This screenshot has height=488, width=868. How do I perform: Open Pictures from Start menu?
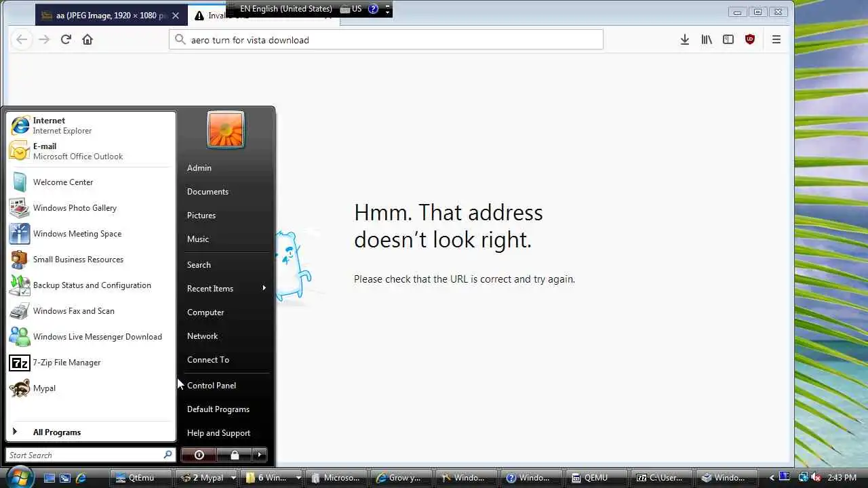[x=226, y=216]
